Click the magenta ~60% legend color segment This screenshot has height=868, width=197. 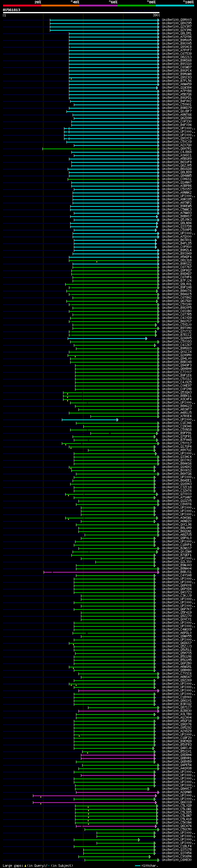click(99, 6)
